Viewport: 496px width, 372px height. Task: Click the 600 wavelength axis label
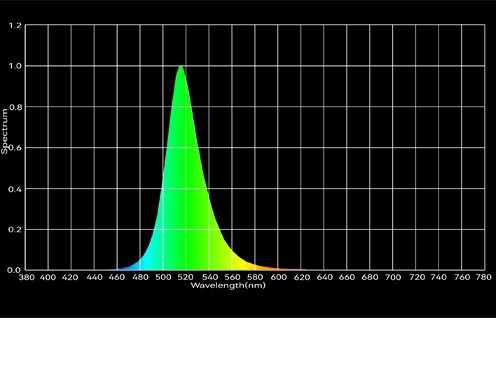pos(278,277)
